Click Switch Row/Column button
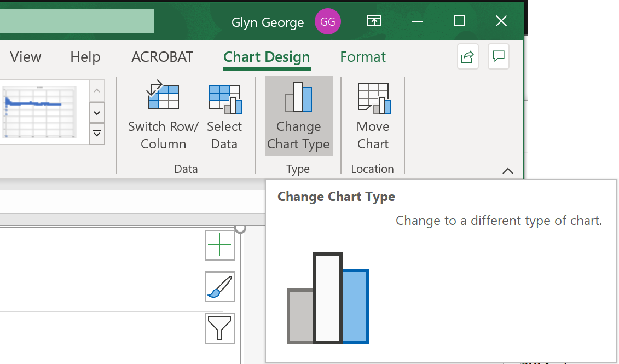 click(164, 116)
